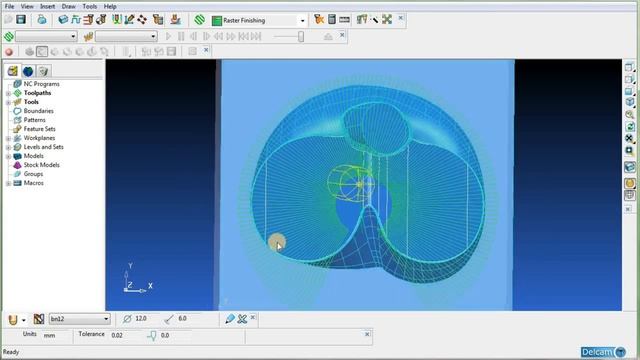Open the View menu
Screen dimensions: 640x360
click(27, 7)
